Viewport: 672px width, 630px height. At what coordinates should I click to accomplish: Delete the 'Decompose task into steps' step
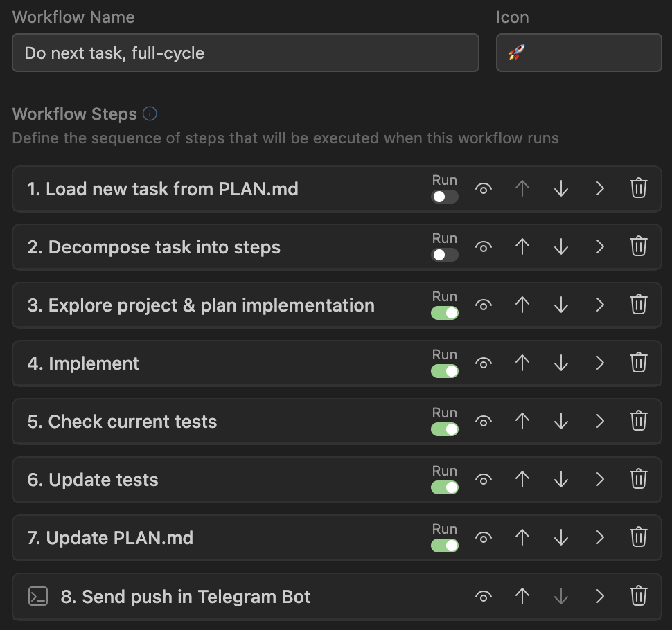coord(638,246)
